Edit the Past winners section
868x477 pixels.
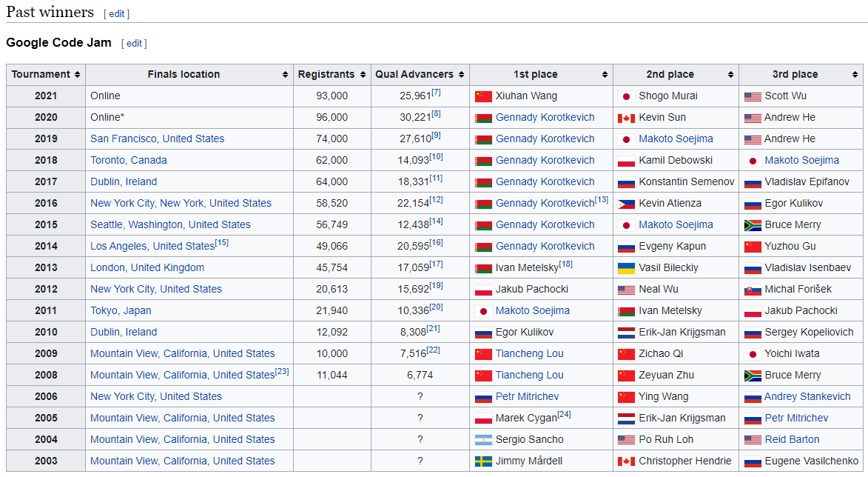pyautogui.click(x=116, y=14)
